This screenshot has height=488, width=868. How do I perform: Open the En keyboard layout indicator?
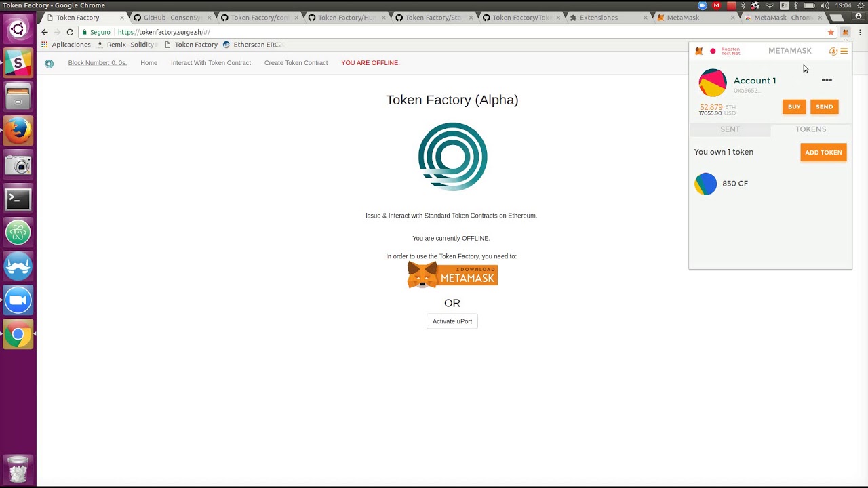tap(784, 5)
